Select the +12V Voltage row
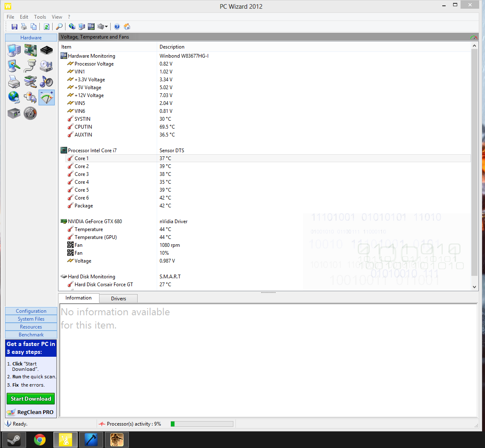The width and height of the screenshot is (485, 448). (265, 95)
